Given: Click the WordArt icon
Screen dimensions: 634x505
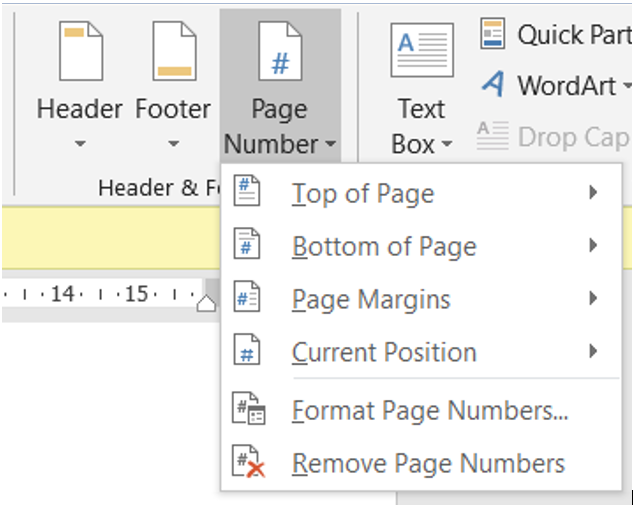Looking at the screenshot, I should pyautogui.click(x=493, y=85).
